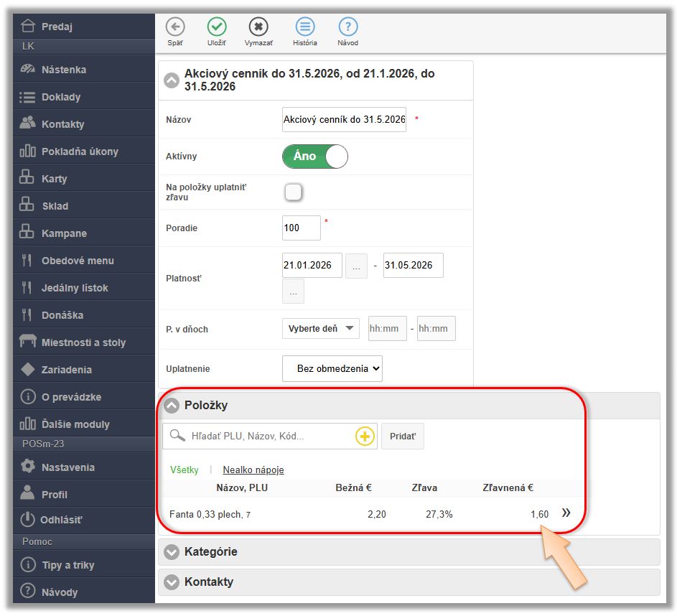Collapse the Položky section

(x=171, y=406)
